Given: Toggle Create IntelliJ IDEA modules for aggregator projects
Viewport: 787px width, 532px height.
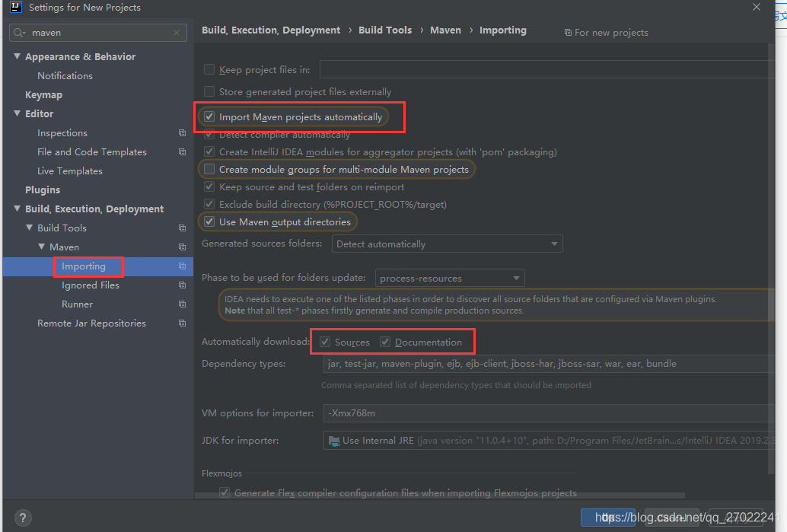Looking at the screenshot, I should click(209, 152).
